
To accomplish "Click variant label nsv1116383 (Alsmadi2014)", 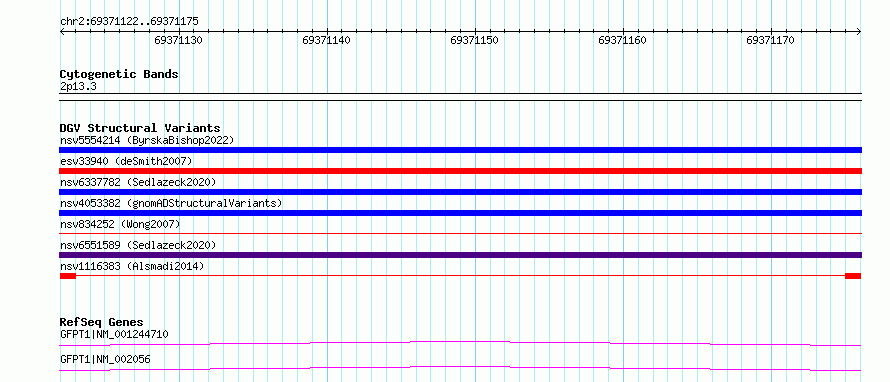I will (132, 266).
